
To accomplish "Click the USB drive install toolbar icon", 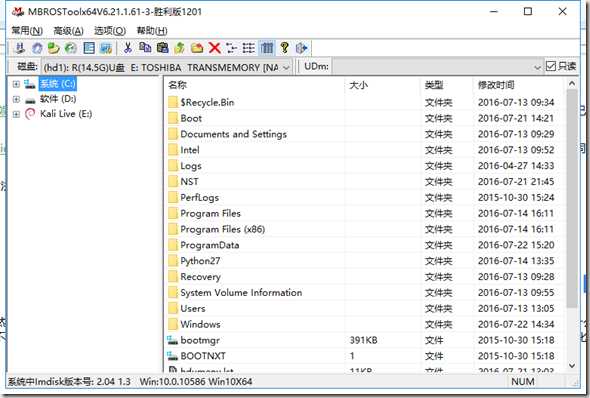I will pos(20,48).
